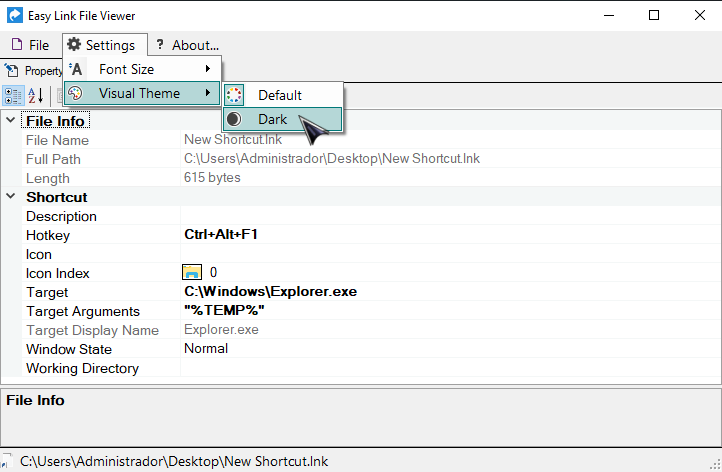Click the Alphabetical A-Z sort icon
The width and height of the screenshot is (722, 472).
(35, 96)
